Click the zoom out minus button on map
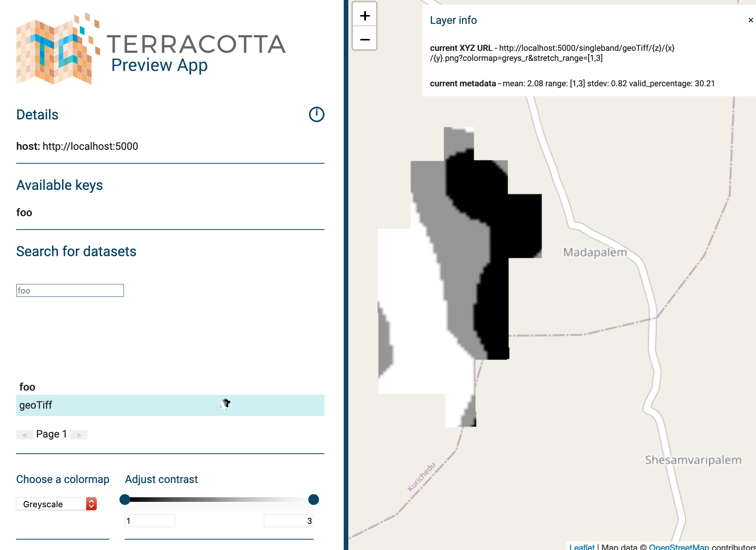The width and height of the screenshot is (756, 550). [365, 39]
